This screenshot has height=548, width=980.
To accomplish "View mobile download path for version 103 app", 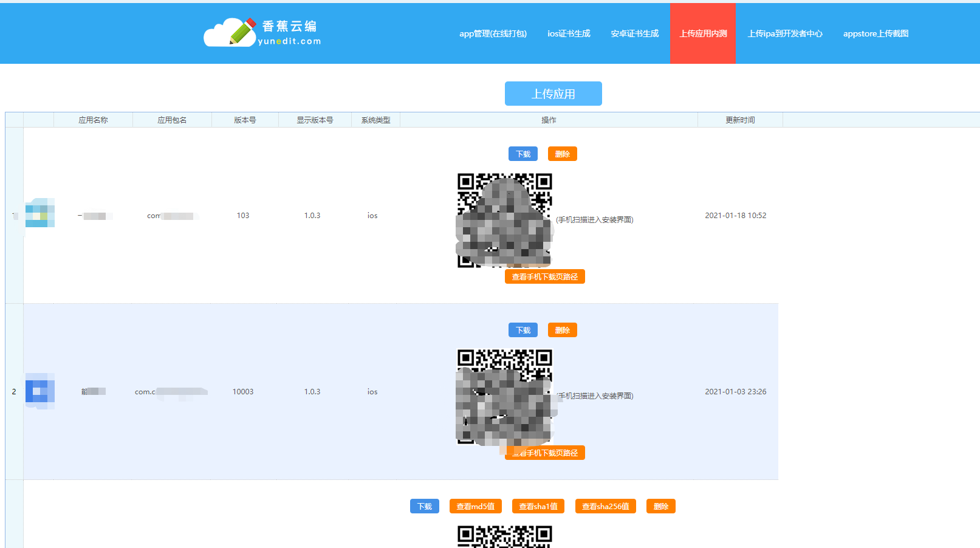I will click(x=545, y=276).
